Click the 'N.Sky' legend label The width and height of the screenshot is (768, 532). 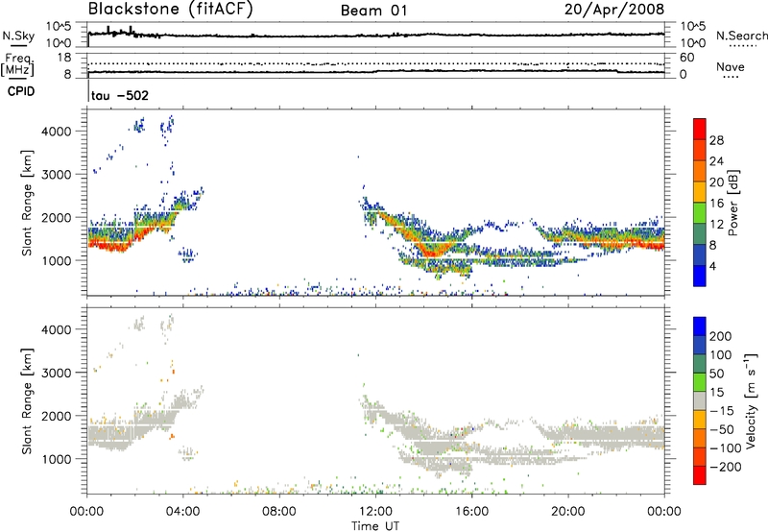click(18, 36)
